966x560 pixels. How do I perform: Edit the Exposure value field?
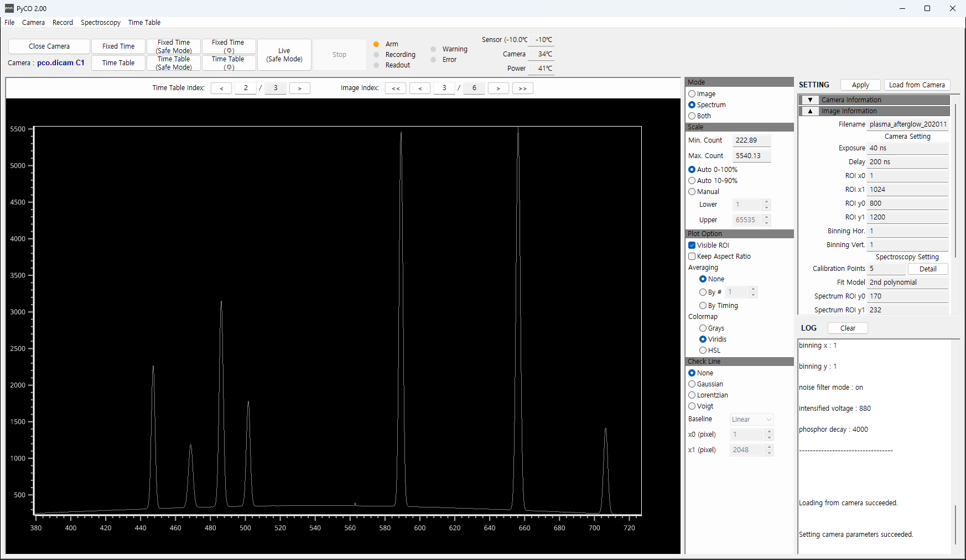[907, 148]
